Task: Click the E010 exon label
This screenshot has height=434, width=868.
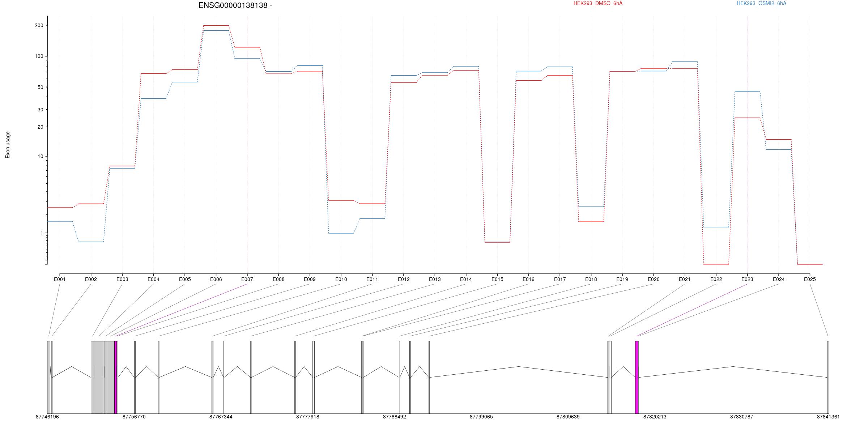Action: 341,279
